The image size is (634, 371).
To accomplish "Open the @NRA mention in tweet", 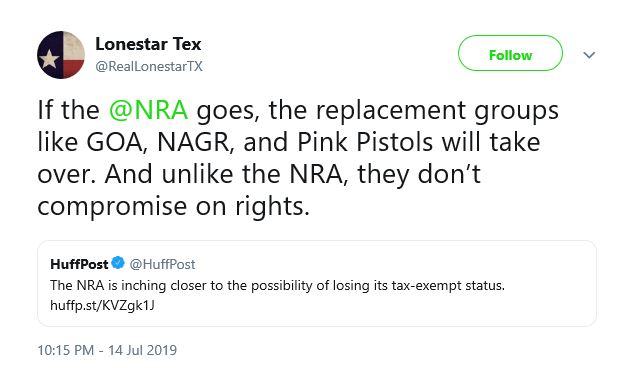I will coord(148,110).
